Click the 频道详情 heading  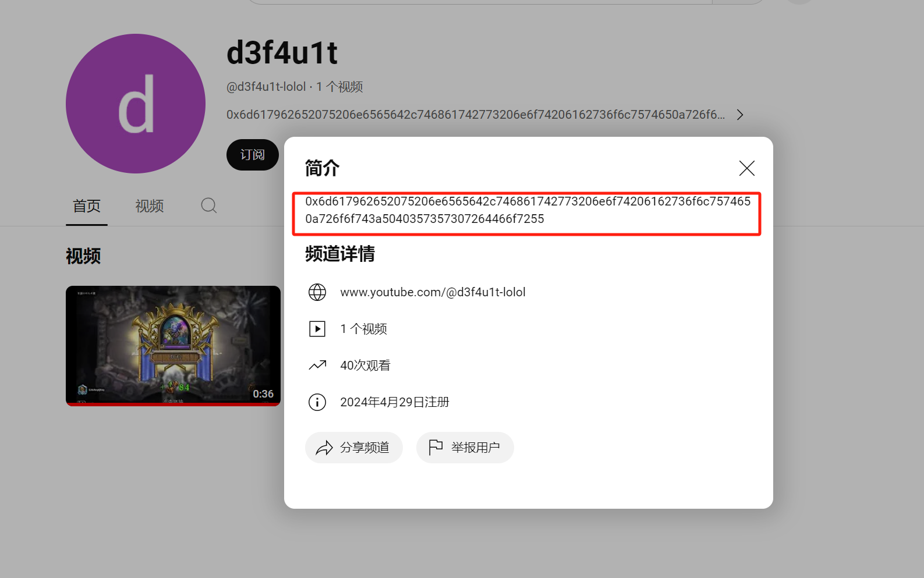coord(340,254)
